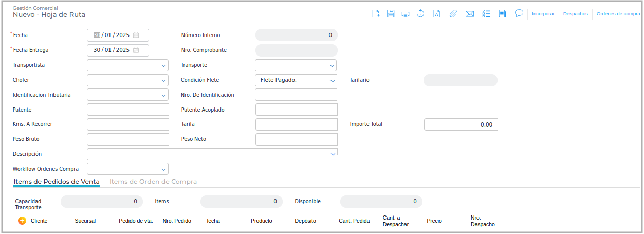Open the history clock icon
The width and height of the screenshot is (644, 234).
point(420,14)
